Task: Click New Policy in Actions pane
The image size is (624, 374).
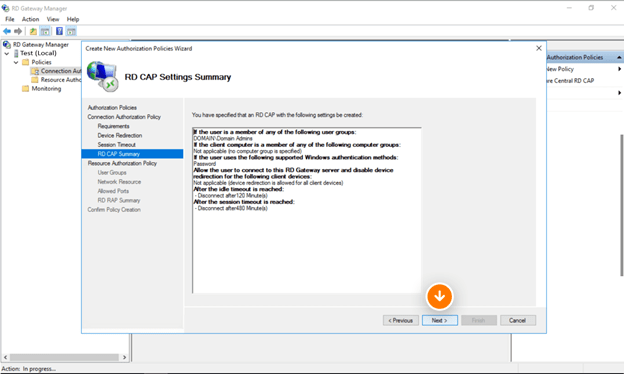Action: click(560, 69)
